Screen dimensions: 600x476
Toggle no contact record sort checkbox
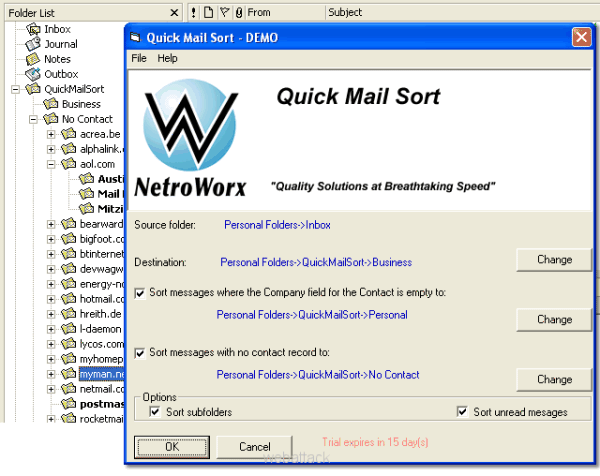(140, 353)
